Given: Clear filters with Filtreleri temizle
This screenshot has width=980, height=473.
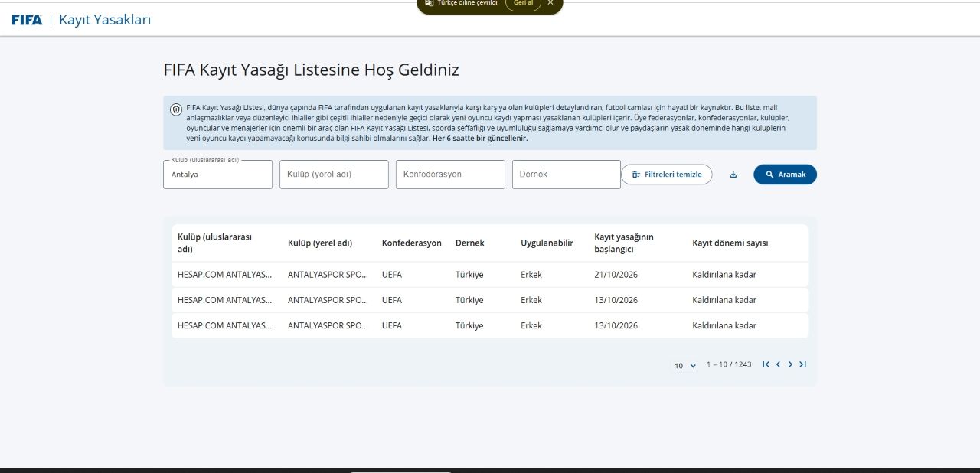Looking at the screenshot, I should coord(666,175).
